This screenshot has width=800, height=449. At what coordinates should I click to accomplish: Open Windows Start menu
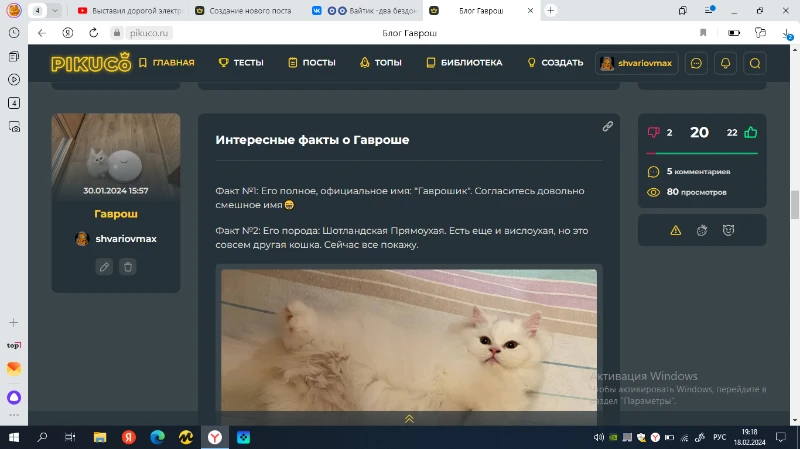pos(14,437)
